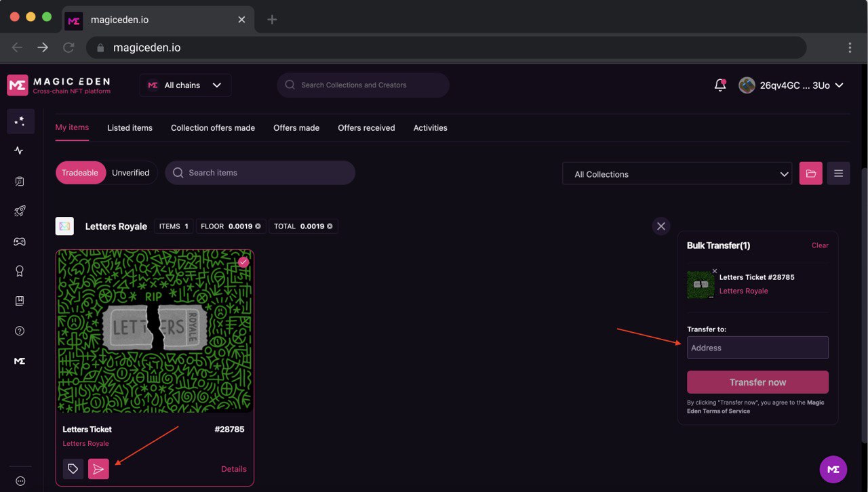Open Collection offers made tab
This screenshot has width=868, height=492.
[213, 127]
